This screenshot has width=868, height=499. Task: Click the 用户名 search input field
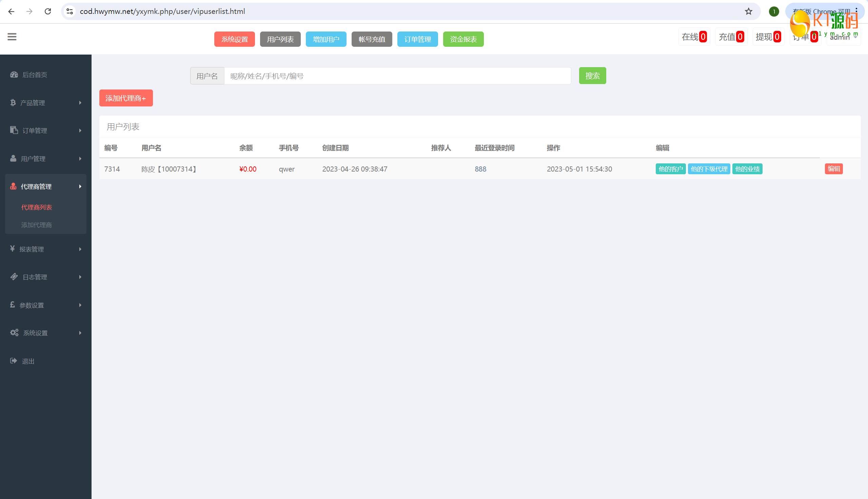click(x=397, y=76)
